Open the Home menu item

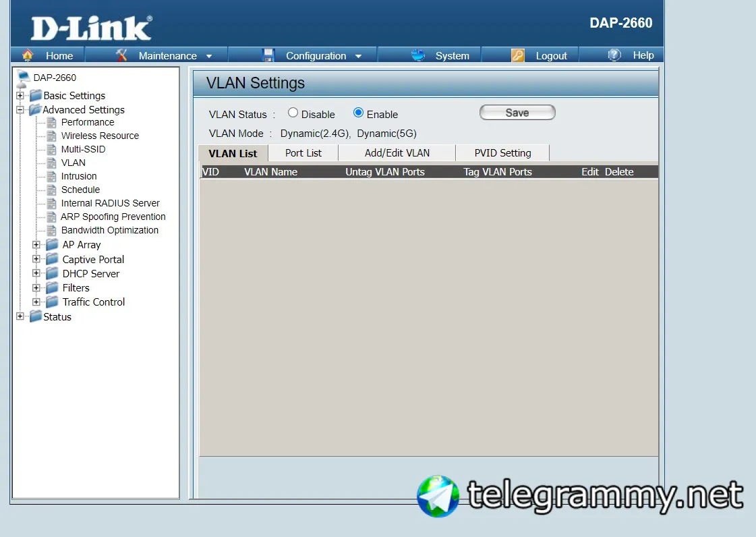click(59, 56)
